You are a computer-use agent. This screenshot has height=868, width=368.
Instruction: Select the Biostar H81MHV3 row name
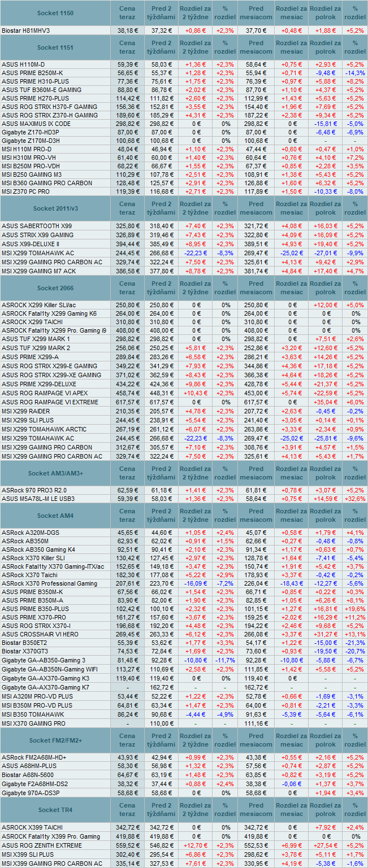pyautogui.click(x=25, y=30)
